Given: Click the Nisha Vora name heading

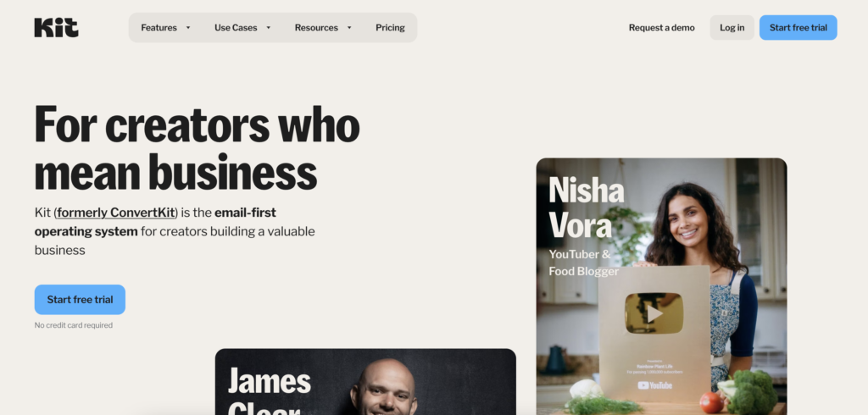Looking at the screenshot, I should click(587, 207).
